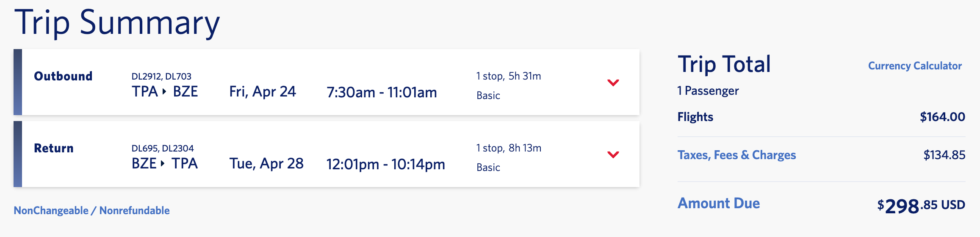Click the Fri, Apr 24 departure date
Screen dimensions: 980x237
tap(263, 92)
